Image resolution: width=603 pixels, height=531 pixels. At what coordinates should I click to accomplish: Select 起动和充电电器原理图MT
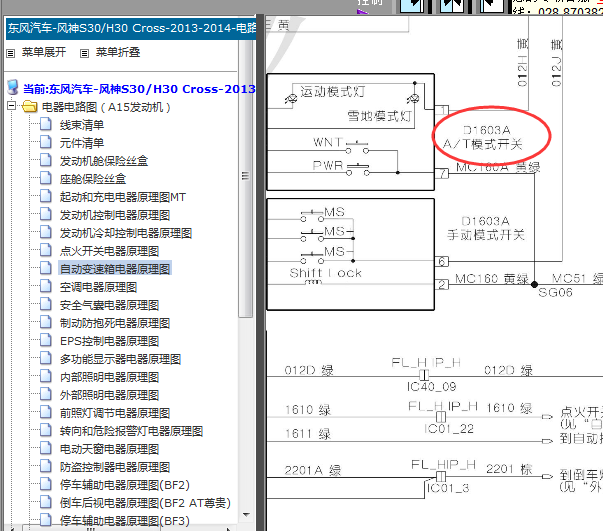(123, 197)
